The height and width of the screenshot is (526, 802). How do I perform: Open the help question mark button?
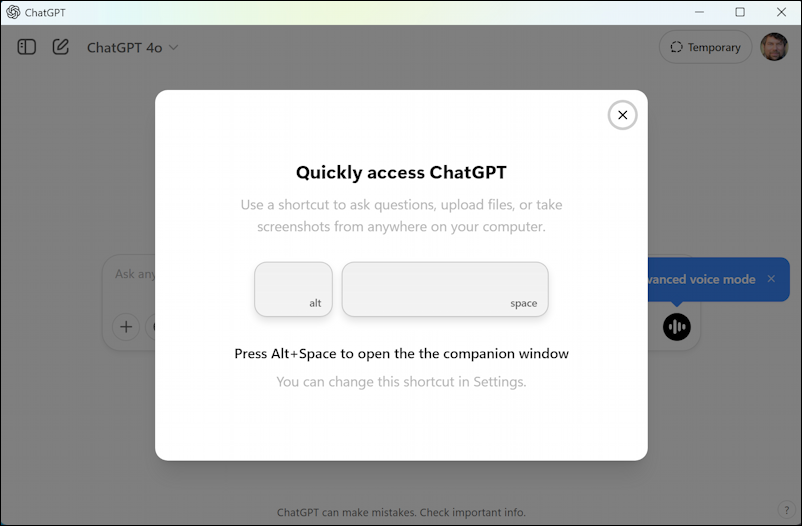tap(786, 510)
